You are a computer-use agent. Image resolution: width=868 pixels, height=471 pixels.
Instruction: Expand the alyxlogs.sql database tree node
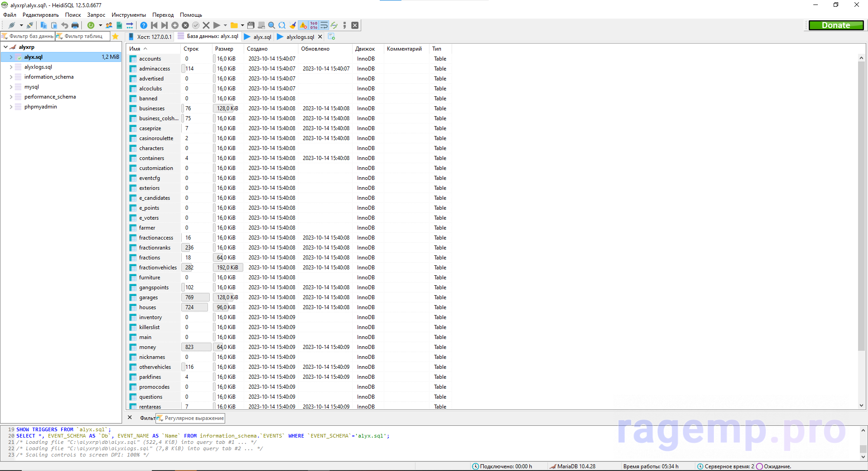click(x=11, y=67)
